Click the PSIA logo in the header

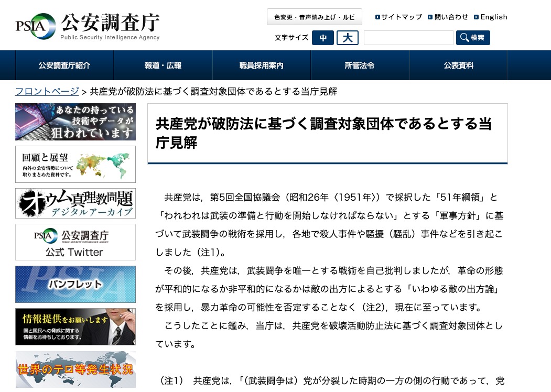[36, 26]
